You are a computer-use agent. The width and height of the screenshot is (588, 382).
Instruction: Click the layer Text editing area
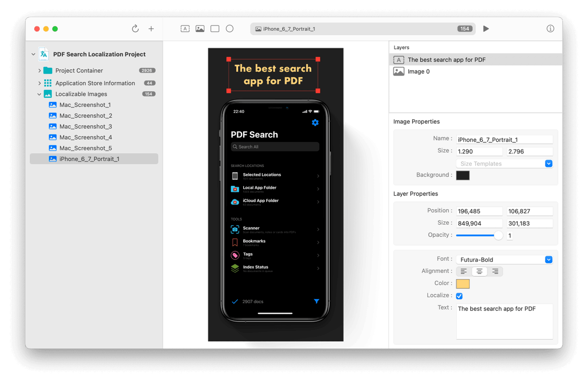504,322
